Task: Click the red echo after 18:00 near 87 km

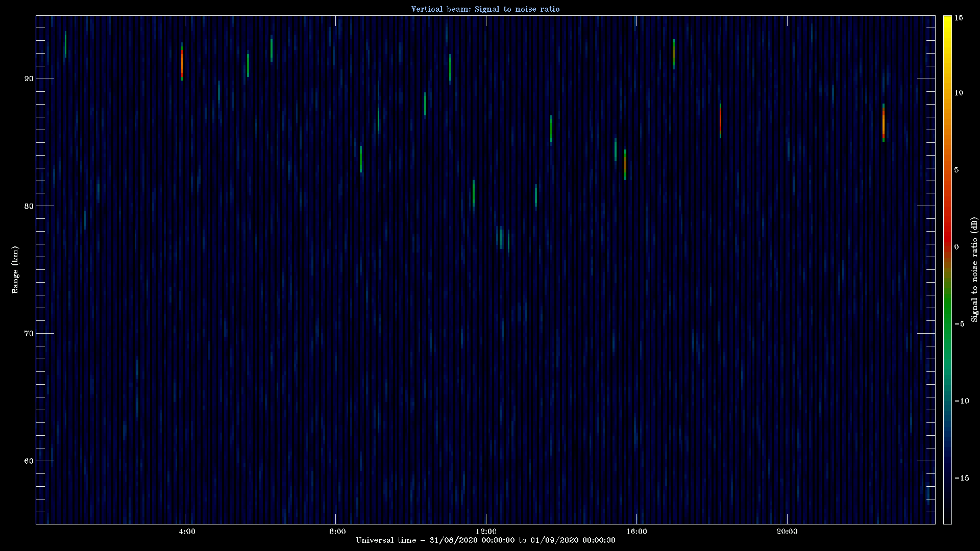Action: (720, 120)
